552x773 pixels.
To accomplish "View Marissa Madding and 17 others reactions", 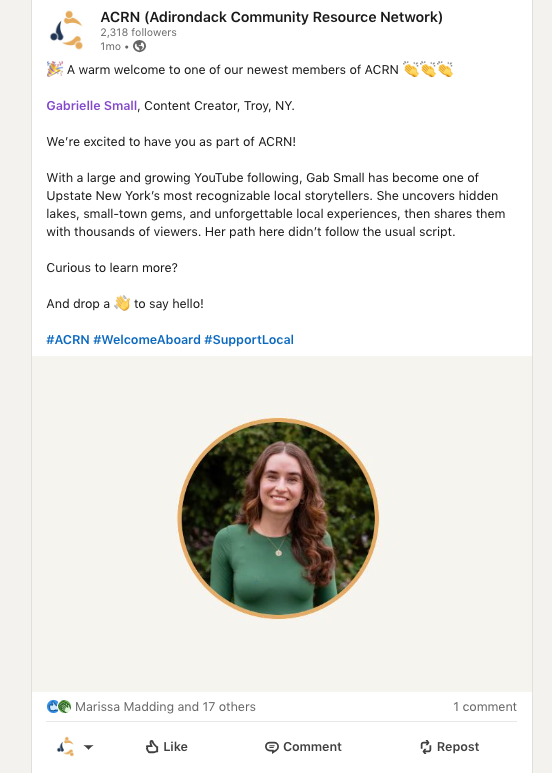I will pyautogui.click(x=165, y=706).
